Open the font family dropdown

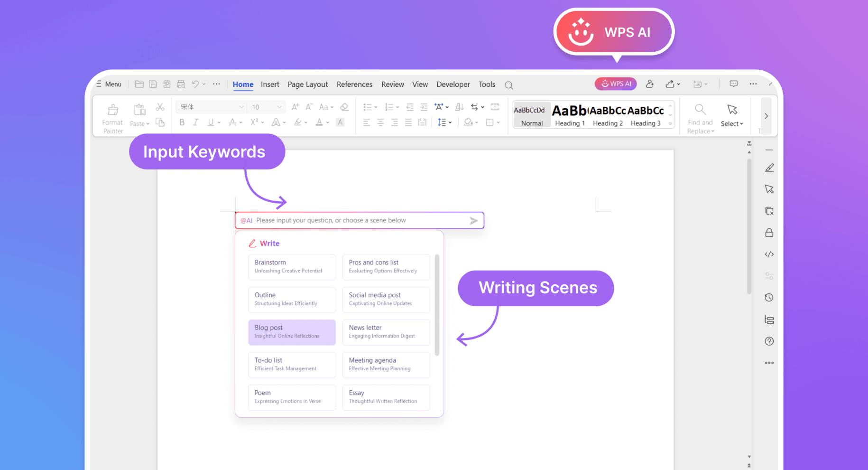pos(210,106)
